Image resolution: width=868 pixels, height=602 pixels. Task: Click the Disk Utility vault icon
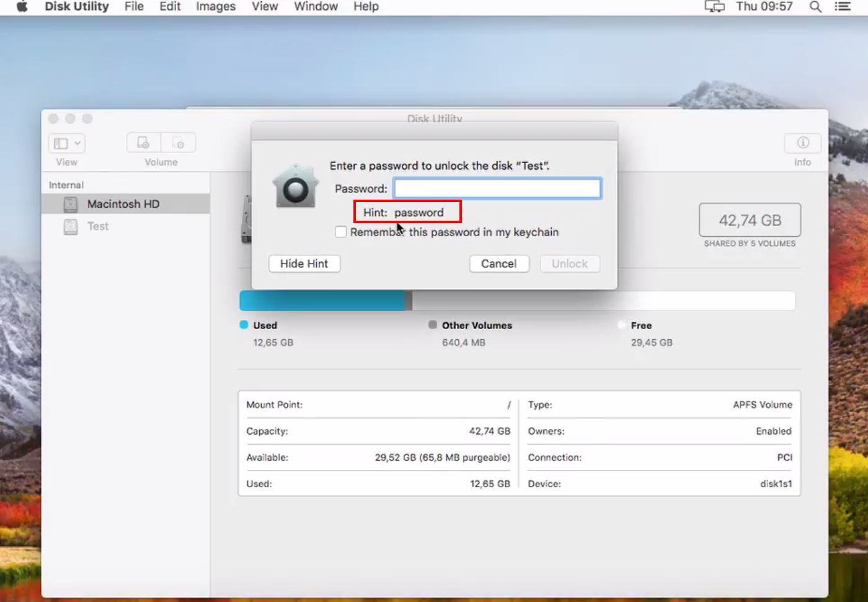pos(295,186)
